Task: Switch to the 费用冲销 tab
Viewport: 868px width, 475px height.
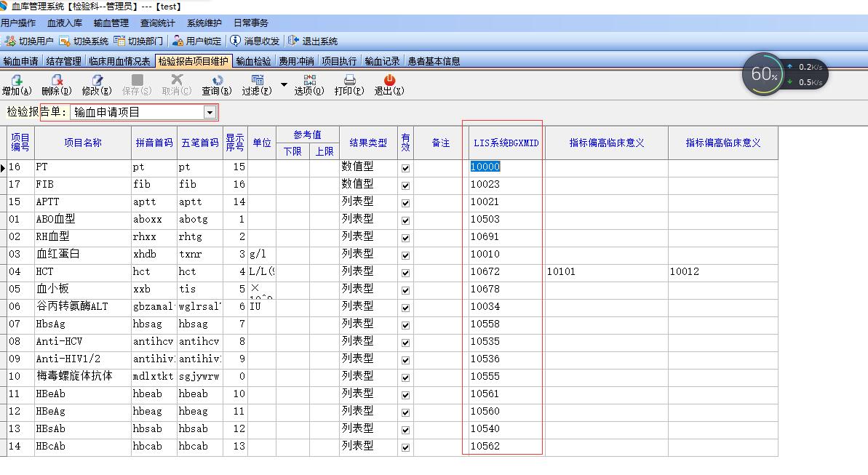Action: (x=296, y=61)
